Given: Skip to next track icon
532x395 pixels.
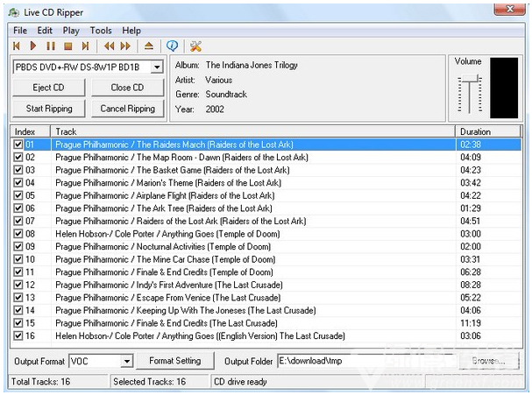Looking at the screenshot, I should (85, 46).
